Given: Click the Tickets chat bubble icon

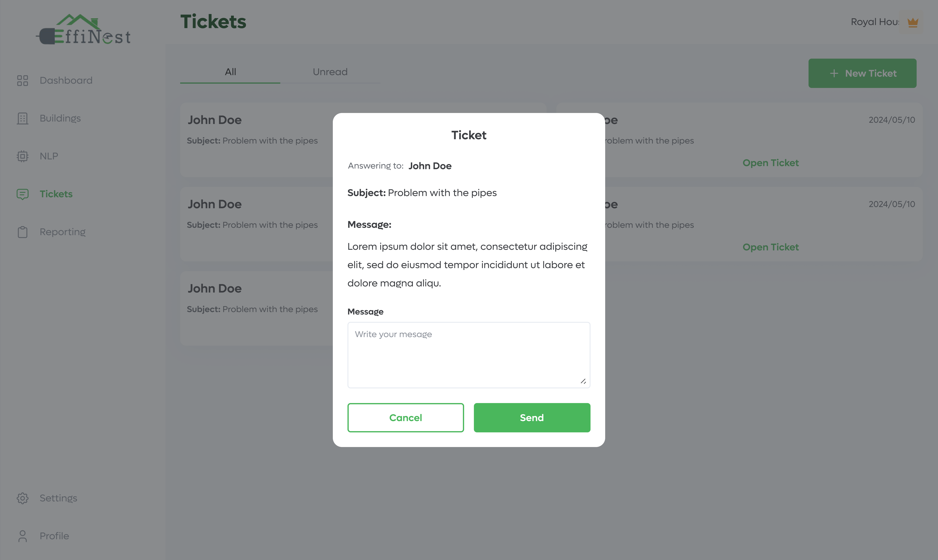Looking at the screenshot, I should [x=23, y=194].
